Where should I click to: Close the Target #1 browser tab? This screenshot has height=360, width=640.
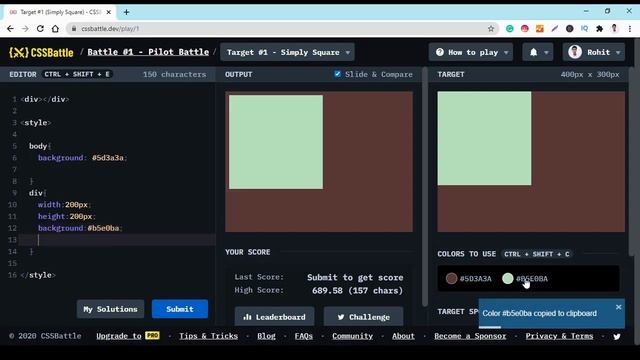pos(109,12)
